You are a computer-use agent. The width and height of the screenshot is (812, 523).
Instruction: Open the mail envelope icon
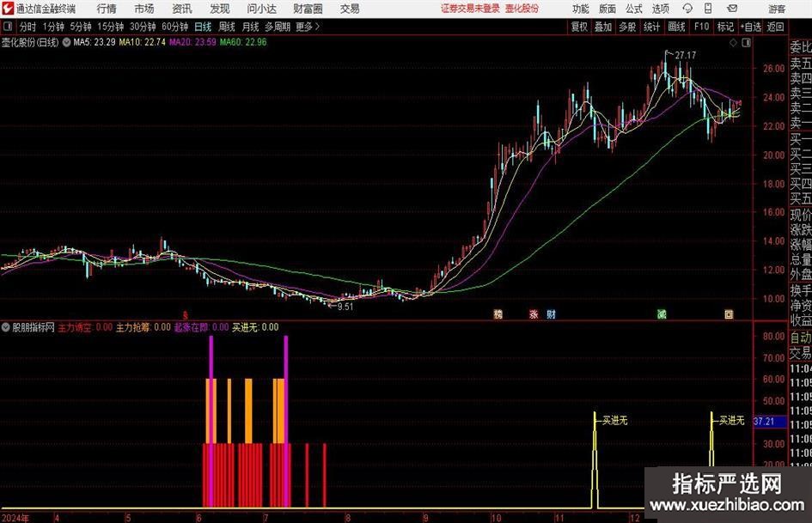click(732, 9)
